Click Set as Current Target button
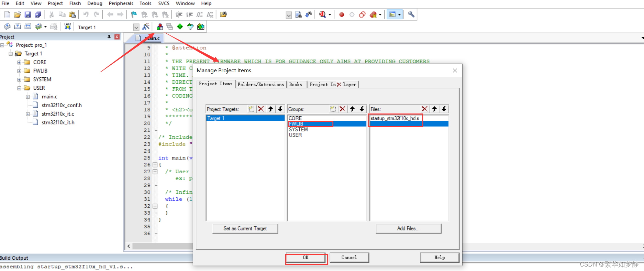This screenshot has height=271, width=644. click(245, 228)
